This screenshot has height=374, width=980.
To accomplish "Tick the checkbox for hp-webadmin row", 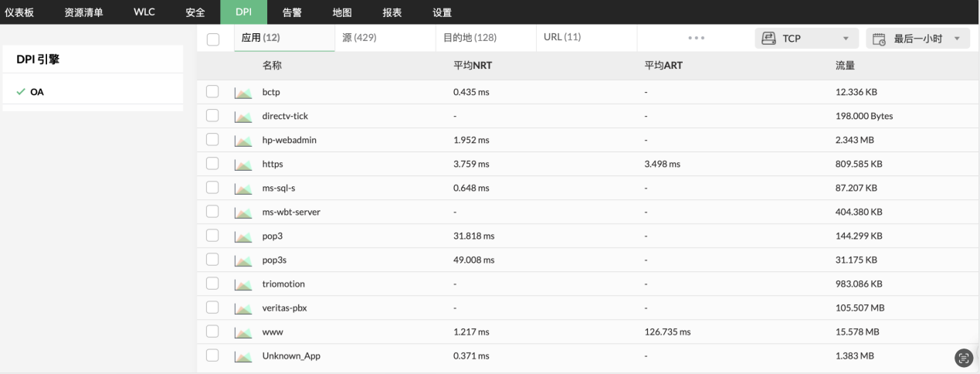I will coord(213,140).
